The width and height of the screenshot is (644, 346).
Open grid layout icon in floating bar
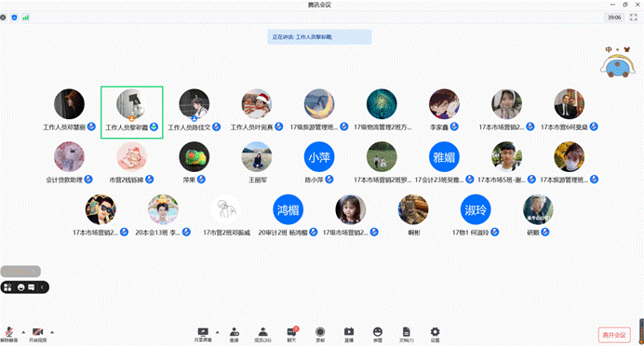point(7,287)
